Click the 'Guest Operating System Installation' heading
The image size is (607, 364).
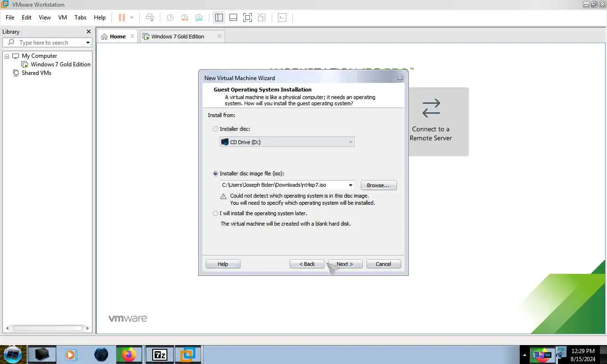pos(263,90)
